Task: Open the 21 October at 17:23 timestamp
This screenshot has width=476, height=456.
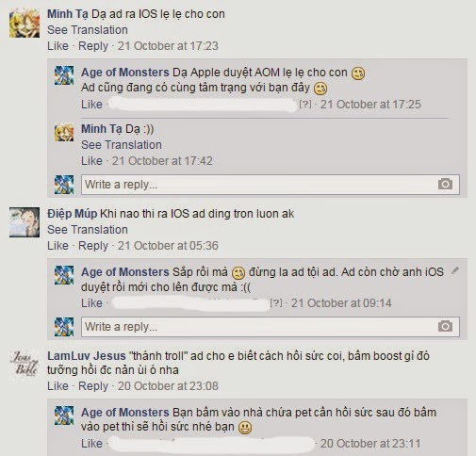Action: pos(168,46)
